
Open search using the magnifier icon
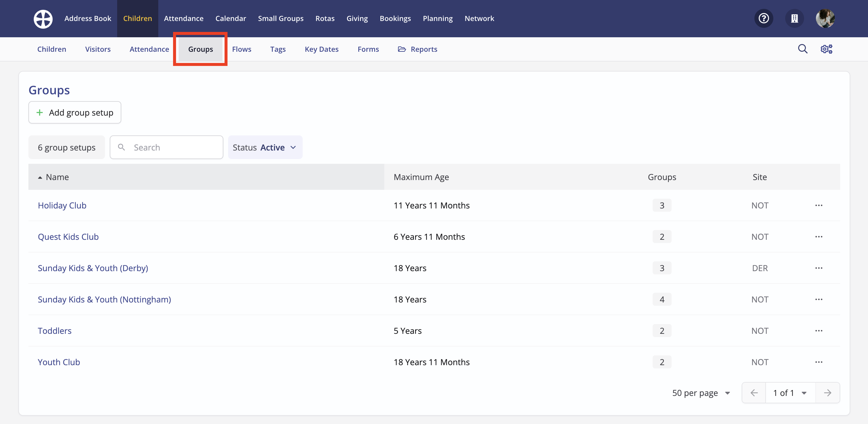pos(803,49)
